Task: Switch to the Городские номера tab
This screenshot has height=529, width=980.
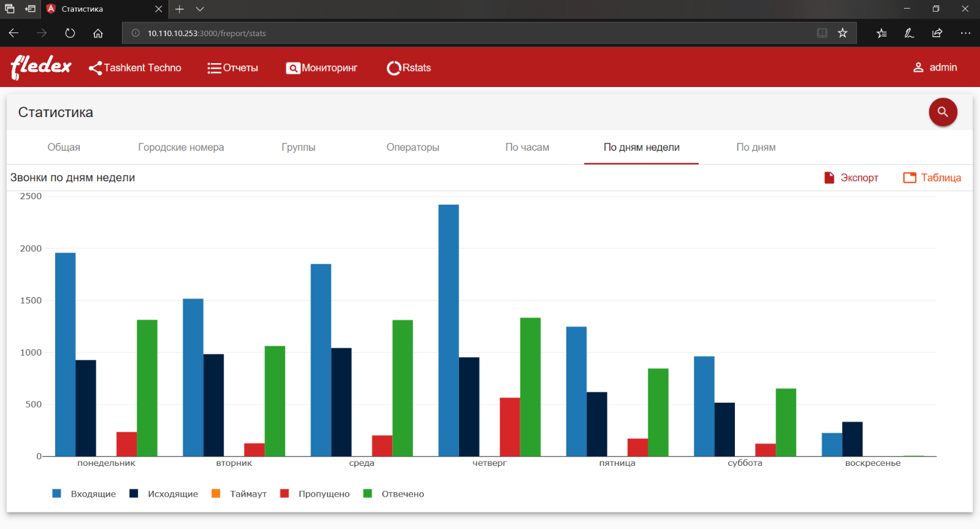Action: [181, 147]
